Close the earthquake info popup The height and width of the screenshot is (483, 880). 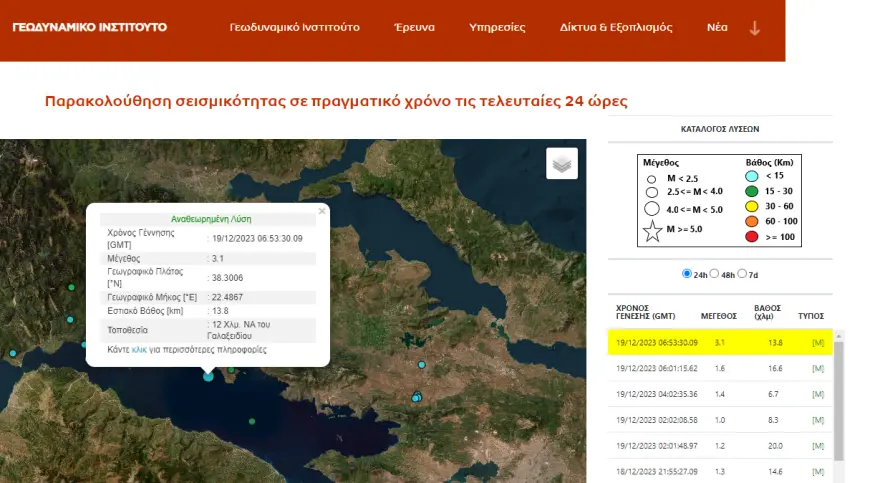321,211
